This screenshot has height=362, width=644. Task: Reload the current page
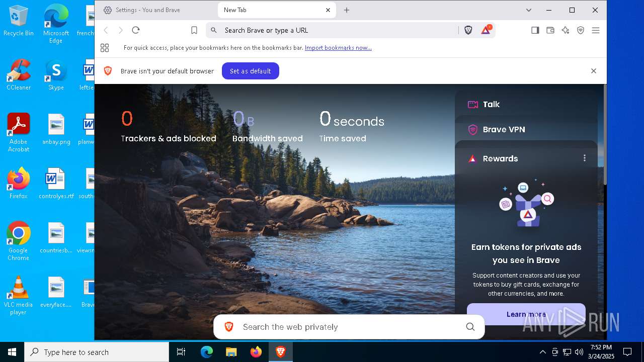(x=136, y=30)
